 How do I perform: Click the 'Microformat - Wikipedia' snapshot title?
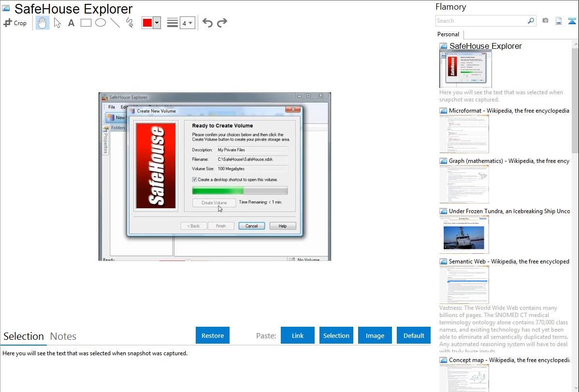click(x=509, y=111)
